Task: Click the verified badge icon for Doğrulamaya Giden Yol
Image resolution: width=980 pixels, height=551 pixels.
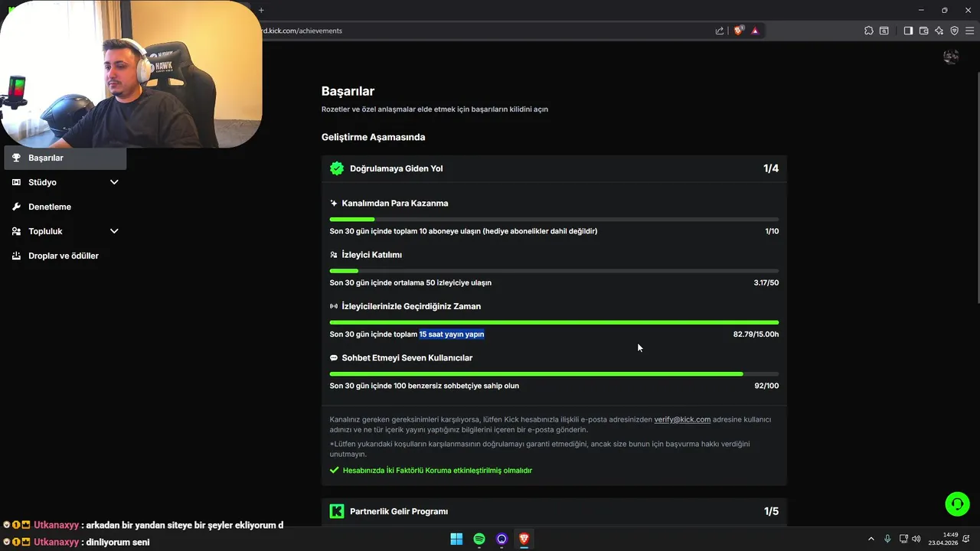Action: [x=336, y=168]
